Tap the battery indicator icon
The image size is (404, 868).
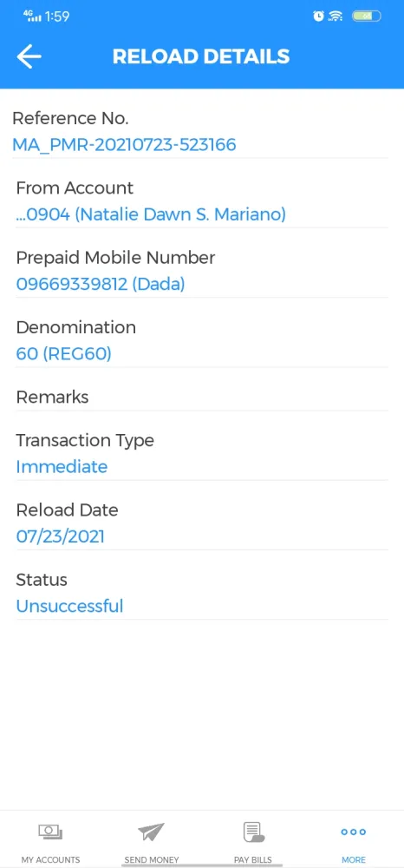point(367,16)
